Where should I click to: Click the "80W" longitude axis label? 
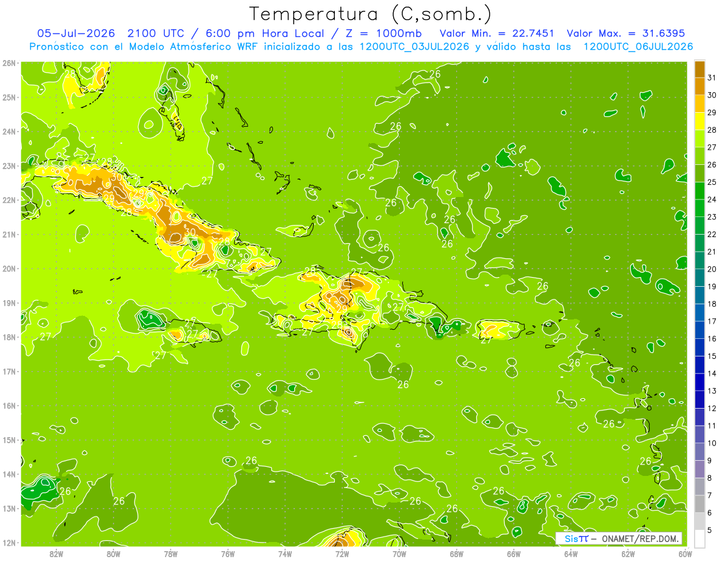point(113,553)
